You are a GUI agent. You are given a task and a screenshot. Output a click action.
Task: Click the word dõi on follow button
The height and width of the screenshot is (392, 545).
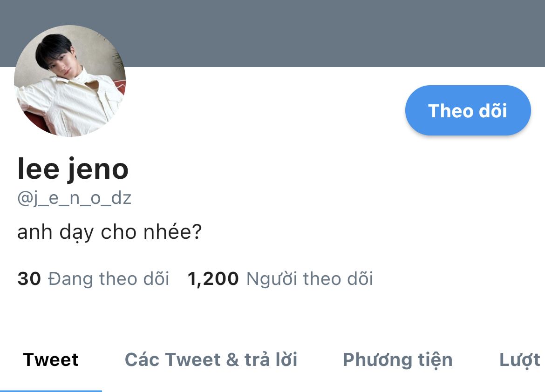click(493, 111)
